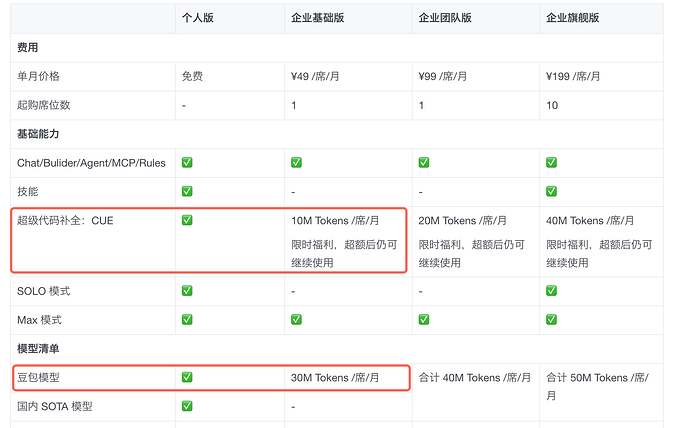Click the 豆包模型 row label
The image size is (690, 428).
click(x=38, y=377)
